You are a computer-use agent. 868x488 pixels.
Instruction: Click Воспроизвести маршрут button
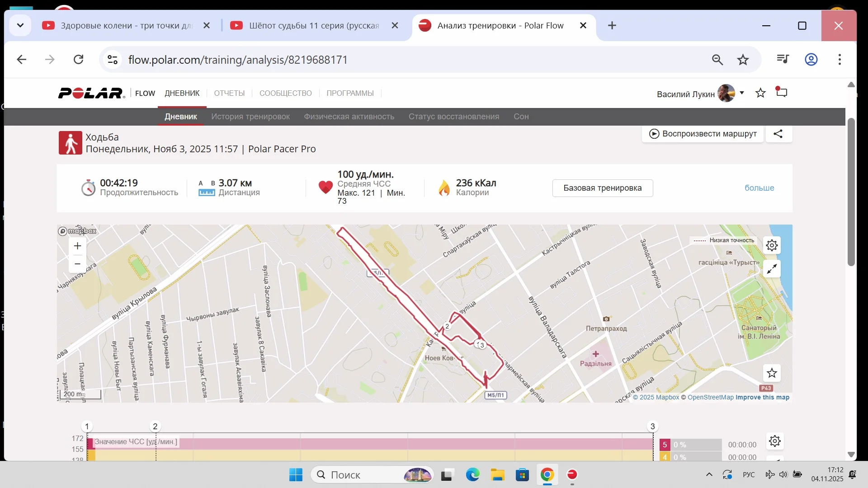tap(703, 134)
